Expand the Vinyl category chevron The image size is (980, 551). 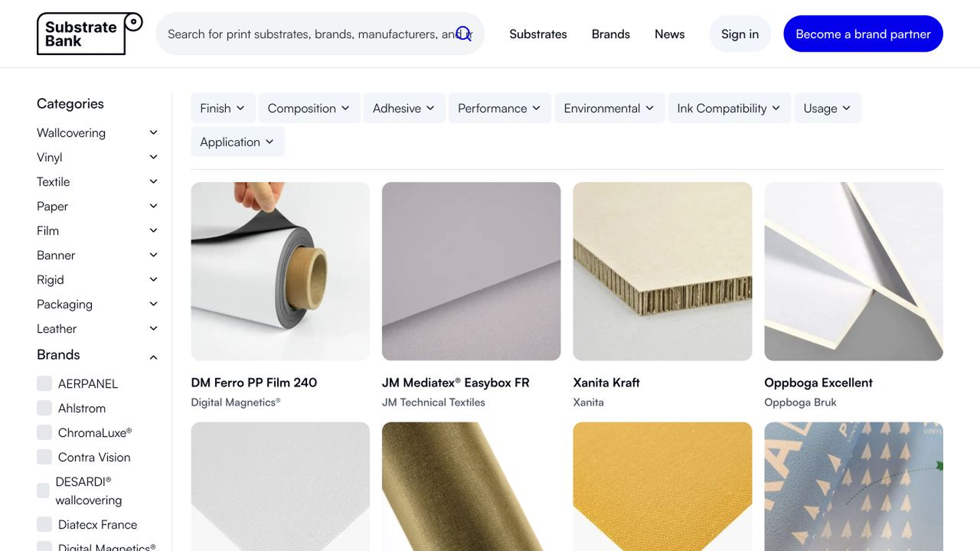tap(154, 157)
